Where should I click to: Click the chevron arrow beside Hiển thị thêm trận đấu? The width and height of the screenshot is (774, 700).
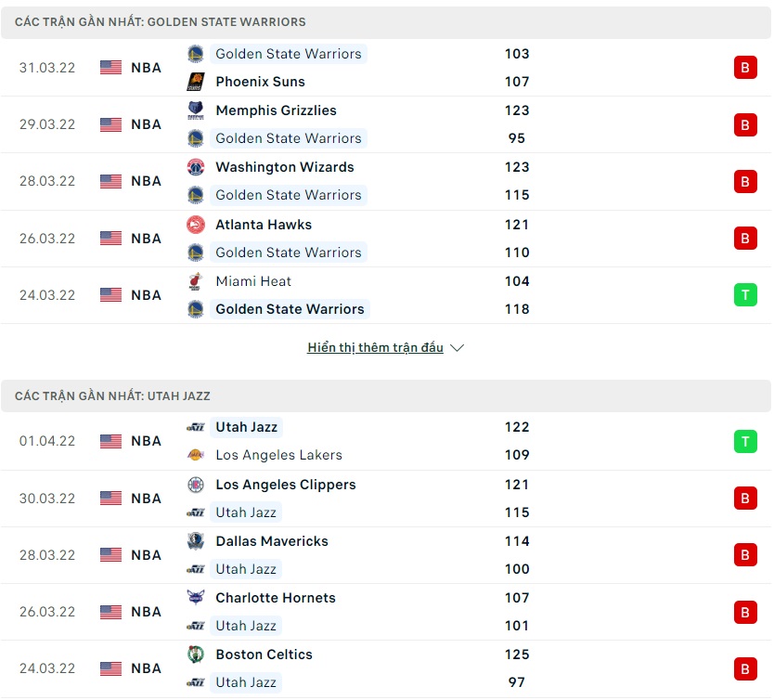click(x=457, y=348)
